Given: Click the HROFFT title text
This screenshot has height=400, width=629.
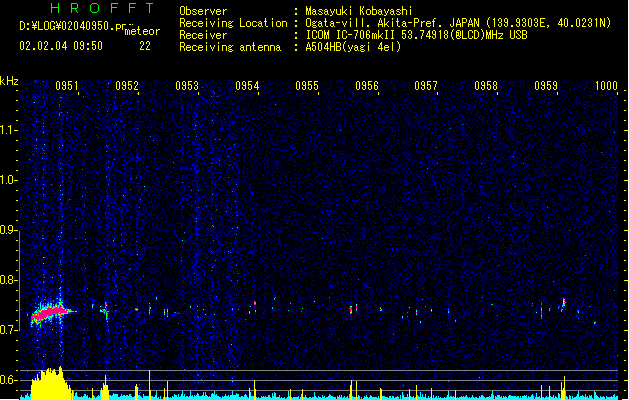Looking at the screenshot, I should pyautogui.click(x=102, y=8).
